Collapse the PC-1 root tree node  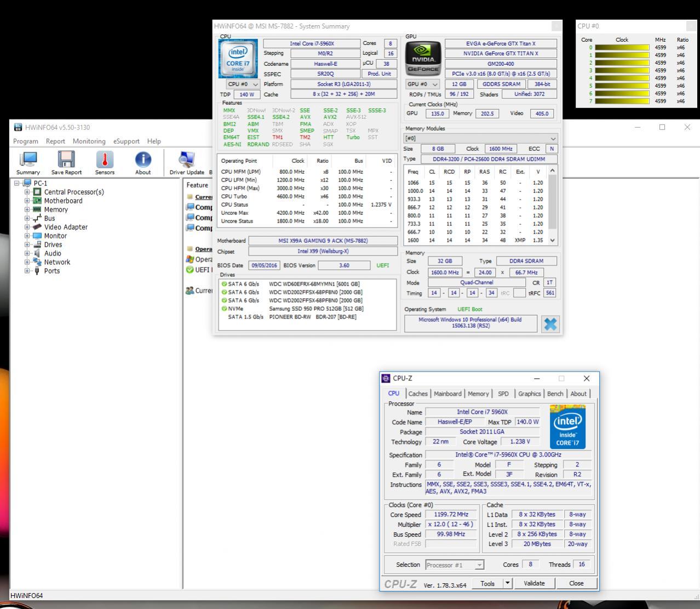pyautogui.click(x=17, y=183)
